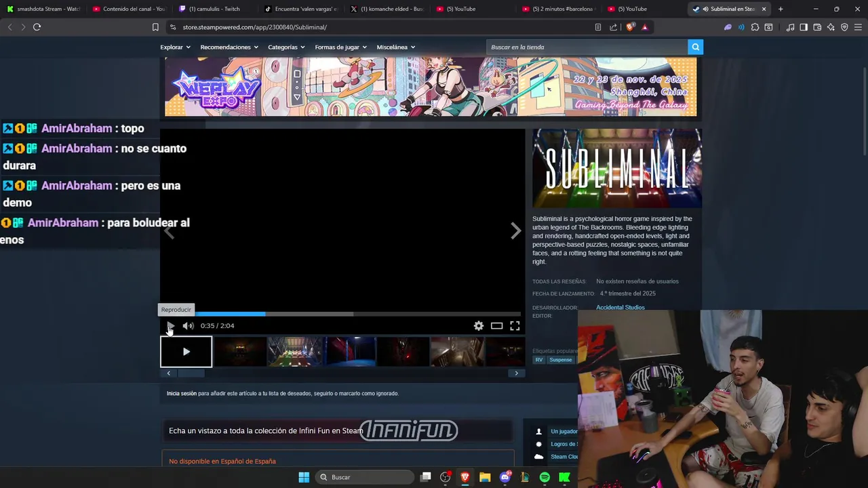
Task: Click the Inicia sesión link
Action: pos(182,394)
